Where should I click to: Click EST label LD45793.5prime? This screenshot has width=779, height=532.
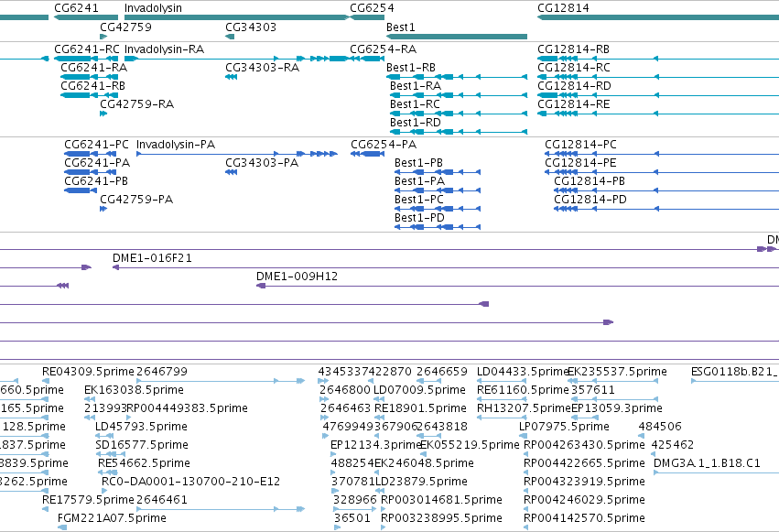[141, 427]
